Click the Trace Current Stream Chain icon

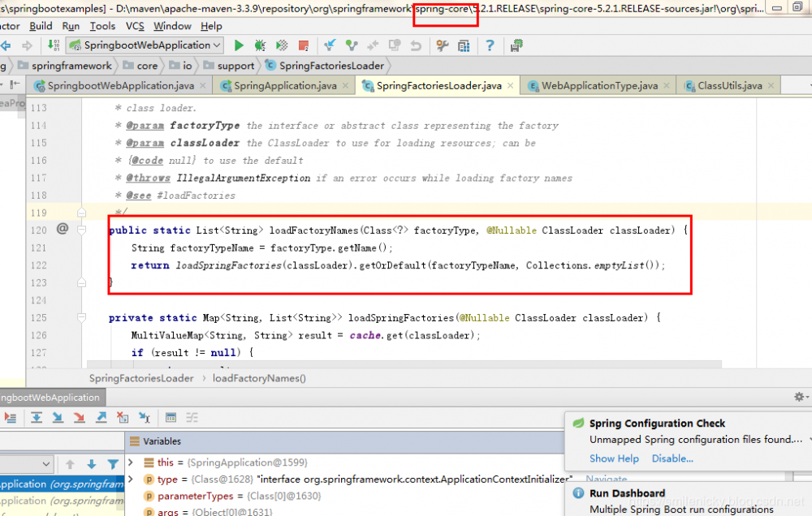pos(192,418)
